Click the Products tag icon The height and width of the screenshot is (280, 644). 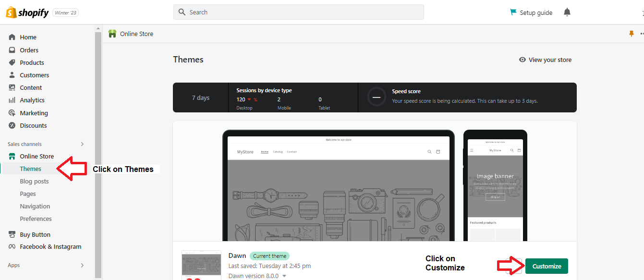click(x=12, y=62)
